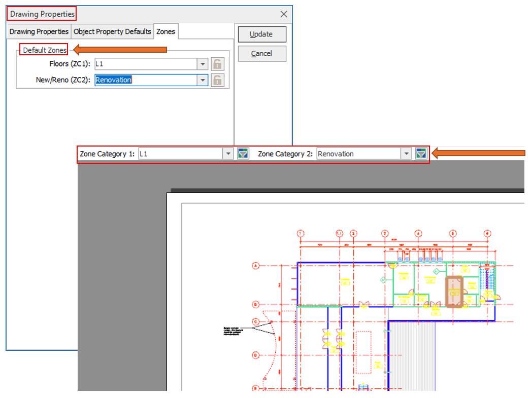Open the Zone Category 1 dropdown arrow

pos(228,154)
